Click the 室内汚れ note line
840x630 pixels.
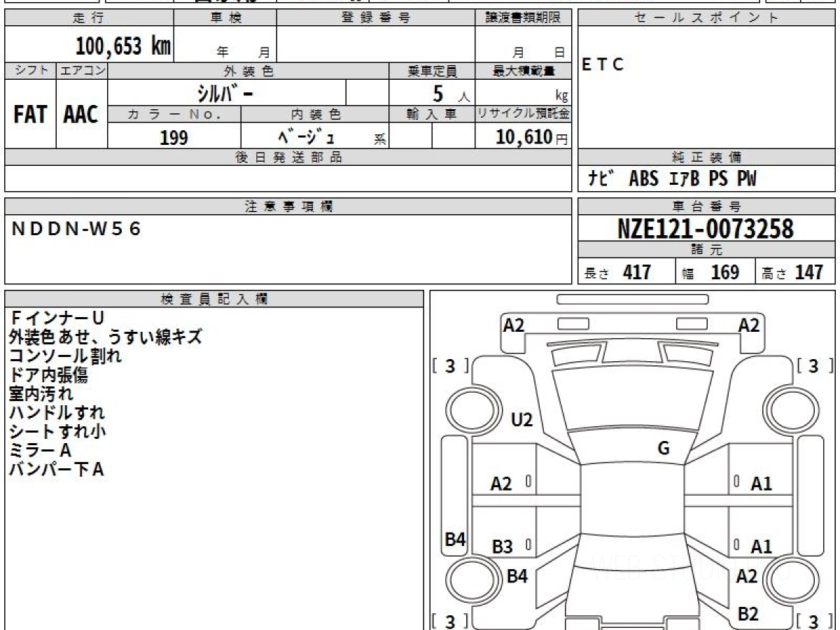(x=41, y=394)
